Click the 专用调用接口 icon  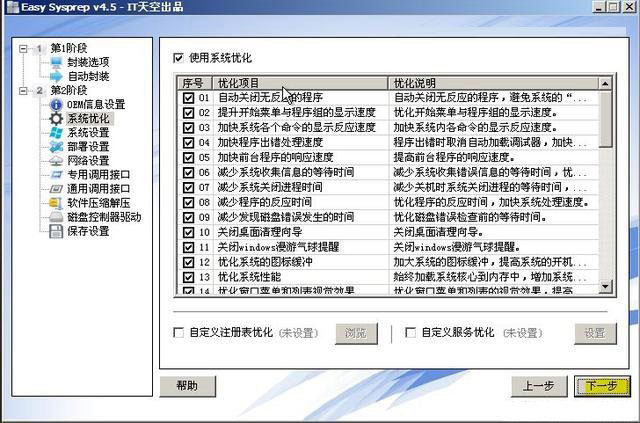click(x=56, y=175)
